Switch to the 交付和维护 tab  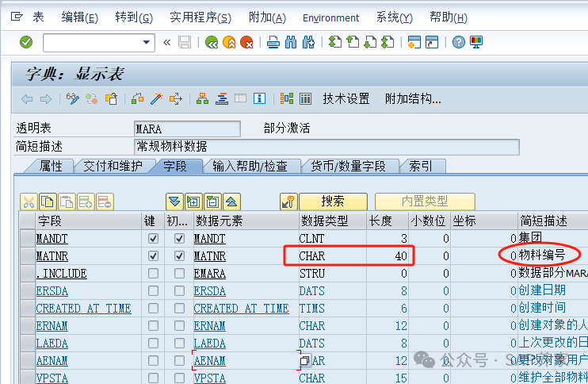pyautogui.click(x=113, y=166)
